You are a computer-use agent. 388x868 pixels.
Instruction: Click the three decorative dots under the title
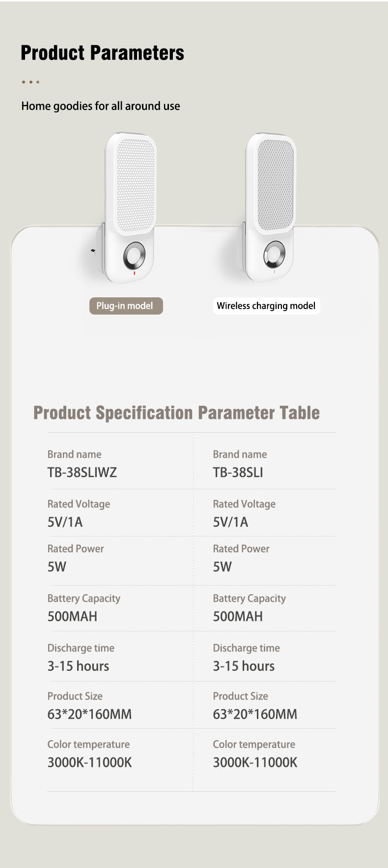[x=30, y=82]
